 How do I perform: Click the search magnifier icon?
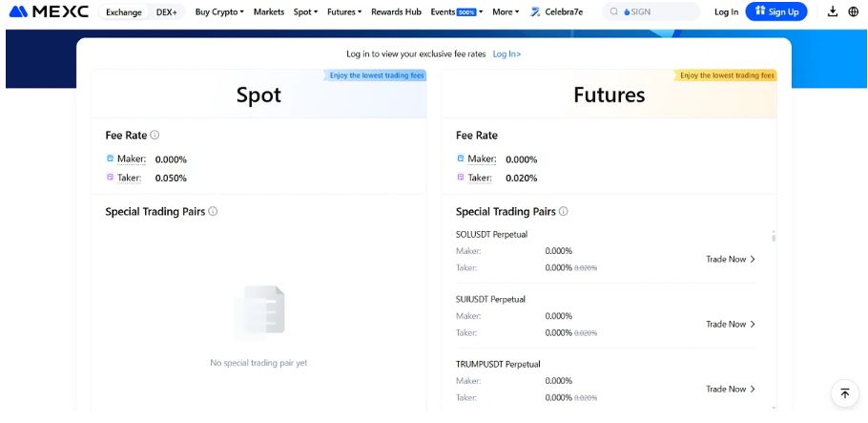[614, 12]
